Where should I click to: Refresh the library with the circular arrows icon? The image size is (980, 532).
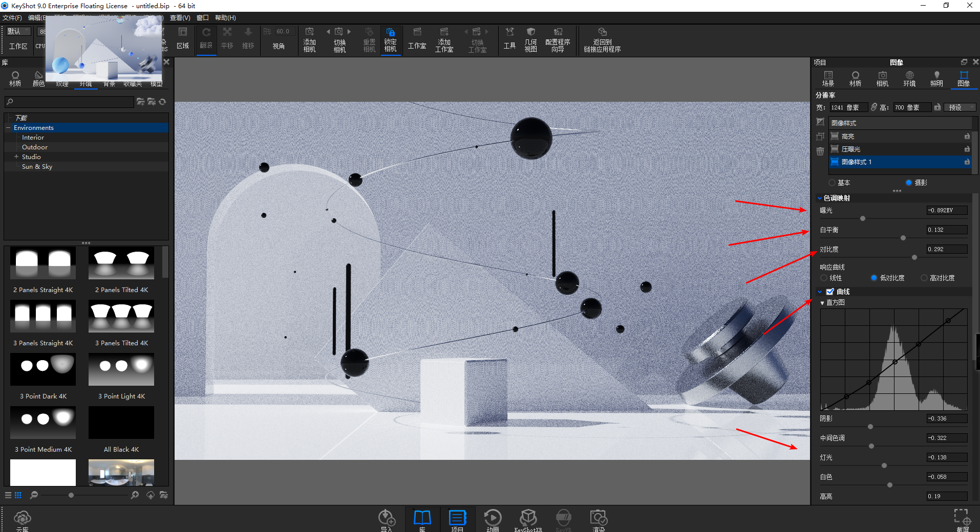162,102
